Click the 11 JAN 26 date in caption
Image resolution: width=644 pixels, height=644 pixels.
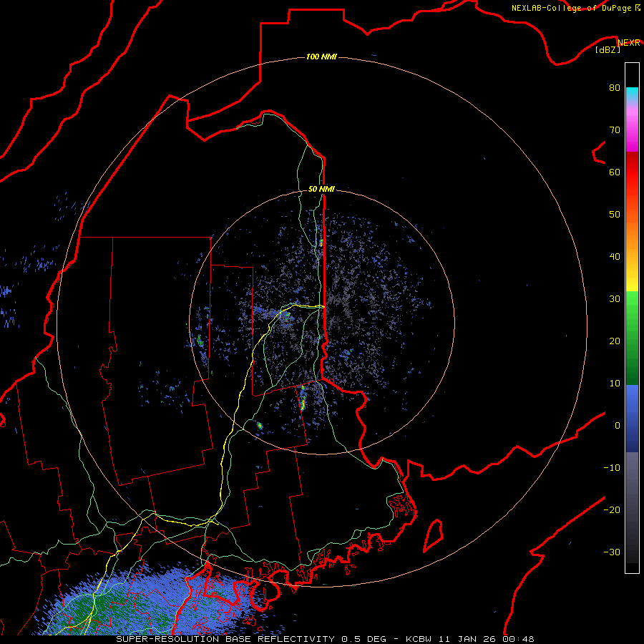click(469, 639)
